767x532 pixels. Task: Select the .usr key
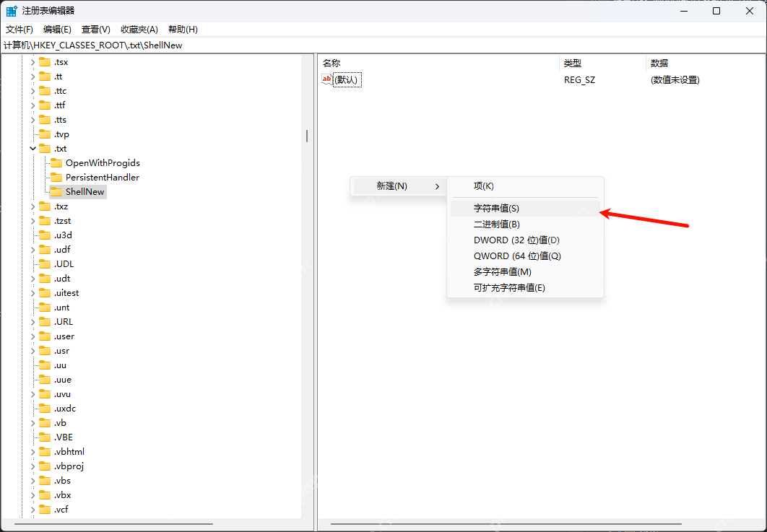coord(61,351)
